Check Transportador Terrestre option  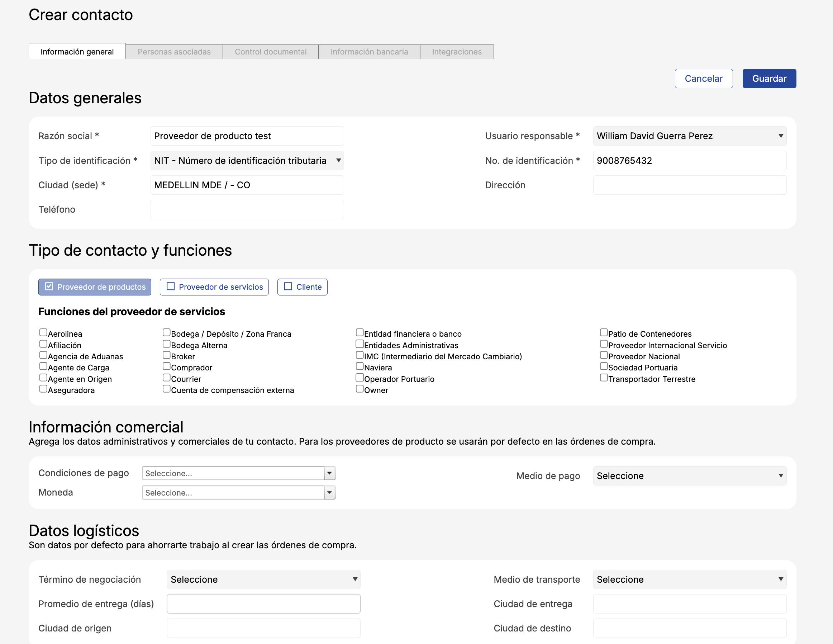[x=603, y=378]
